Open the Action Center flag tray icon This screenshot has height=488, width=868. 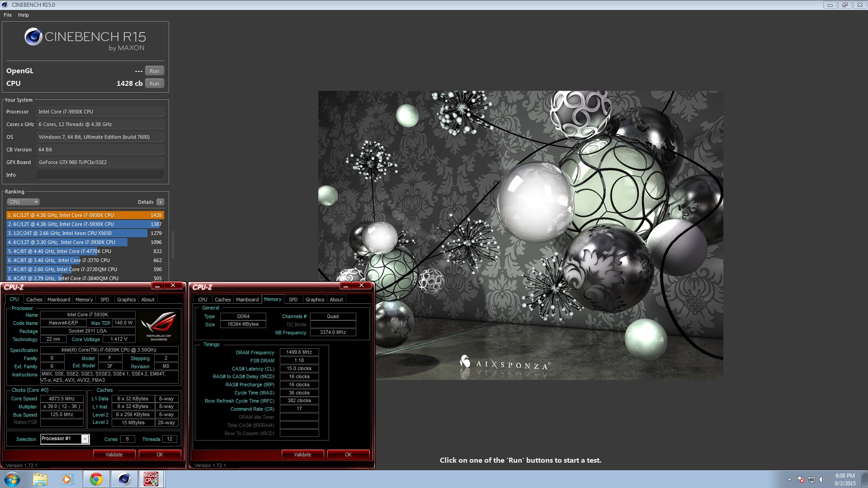(801, 479)
